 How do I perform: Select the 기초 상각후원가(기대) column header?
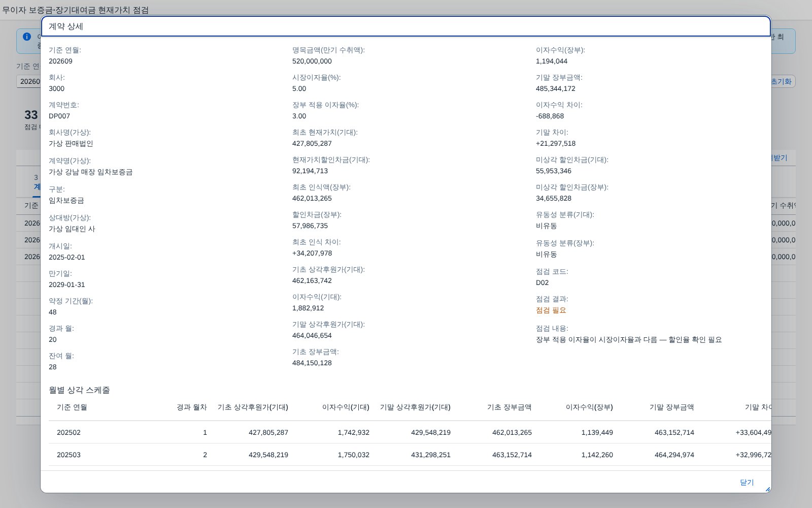coord(253,407)
